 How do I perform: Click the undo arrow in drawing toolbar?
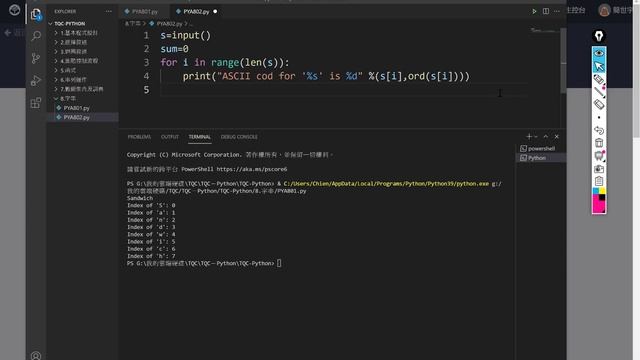[x=599, y=130]
